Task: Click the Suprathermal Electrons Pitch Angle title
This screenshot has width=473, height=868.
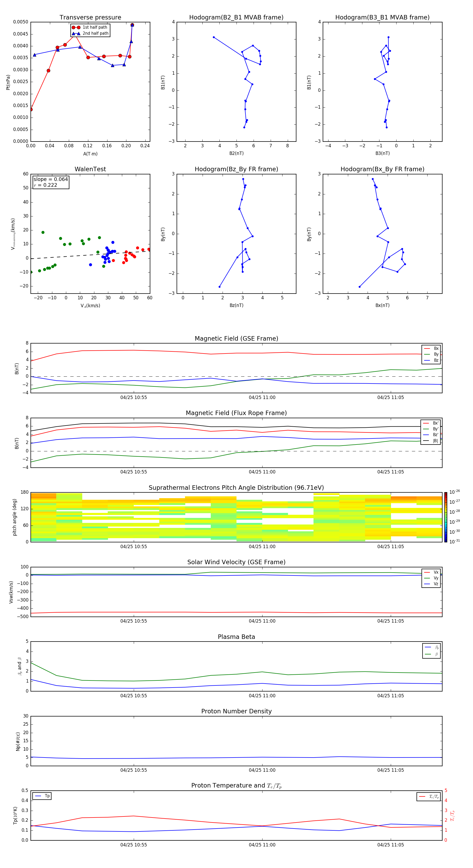Action: [236, 488]
